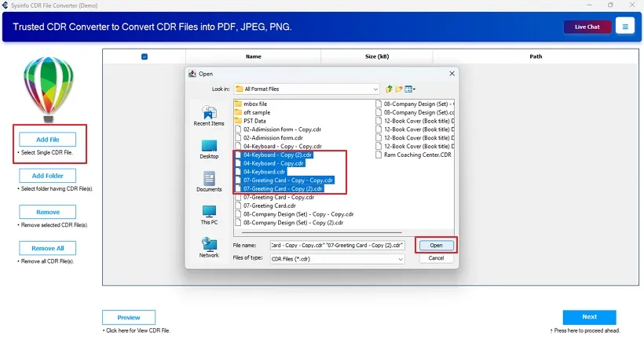644x339 pixels.
Task: Open the hamburger menu beside Live Chat
Action: coord(625,27)
